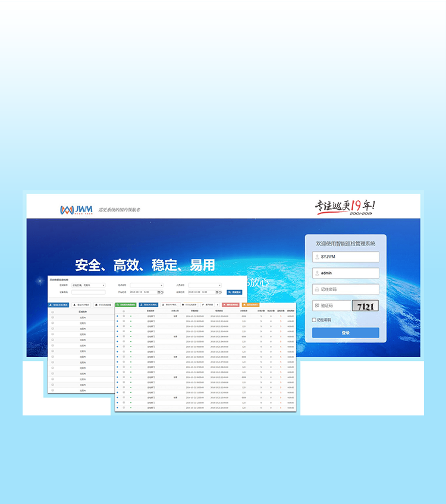The image size is (446, 504).
Task: Click the user icon beside SYJWM
Action: point(316,257)
